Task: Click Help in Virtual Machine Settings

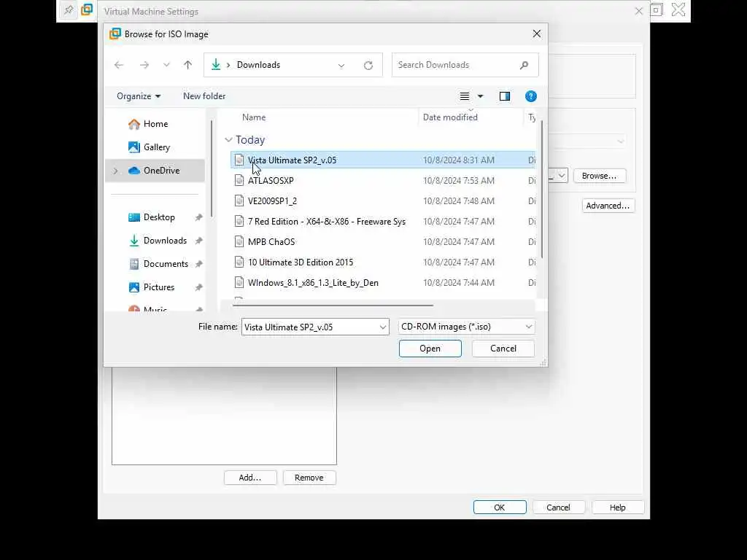Action: pyautogui.click(x=617, y=507)
